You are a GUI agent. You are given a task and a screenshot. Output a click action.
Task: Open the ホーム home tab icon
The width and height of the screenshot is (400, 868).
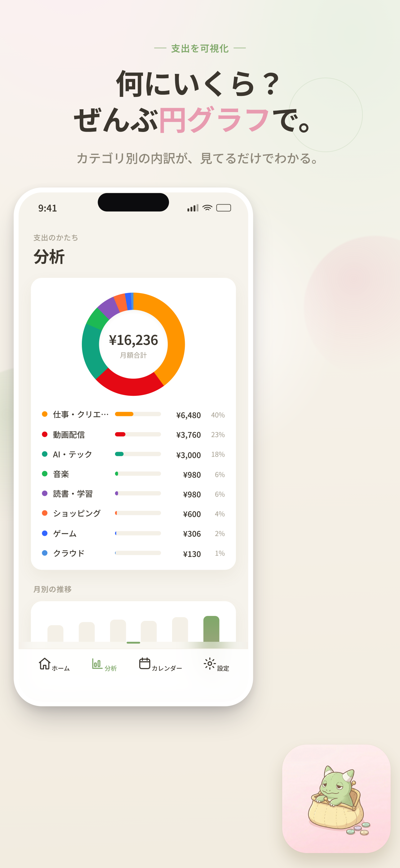(x=44, y=663)
